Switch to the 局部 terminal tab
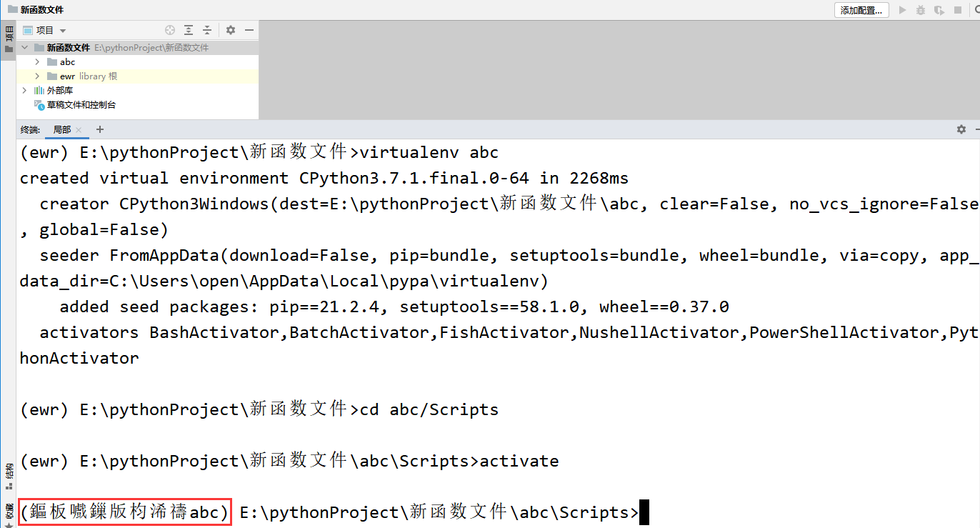Screen dimensions: 980x528 (62, 129)
